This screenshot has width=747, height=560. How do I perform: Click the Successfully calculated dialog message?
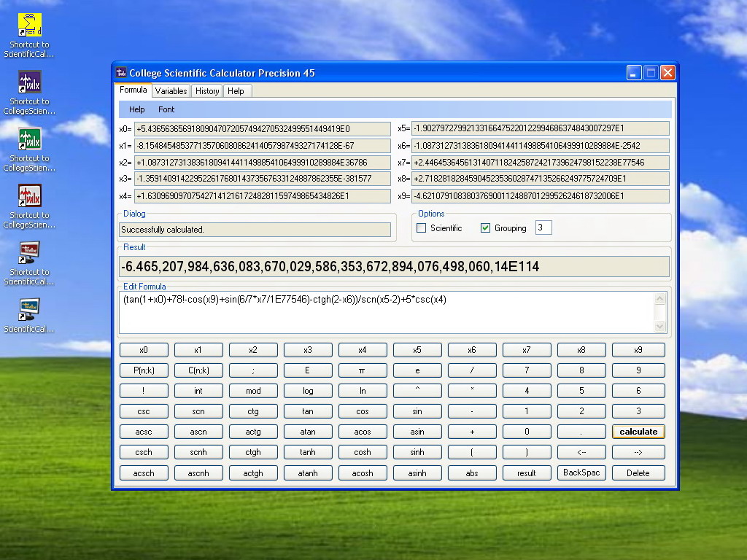point(255,230)
